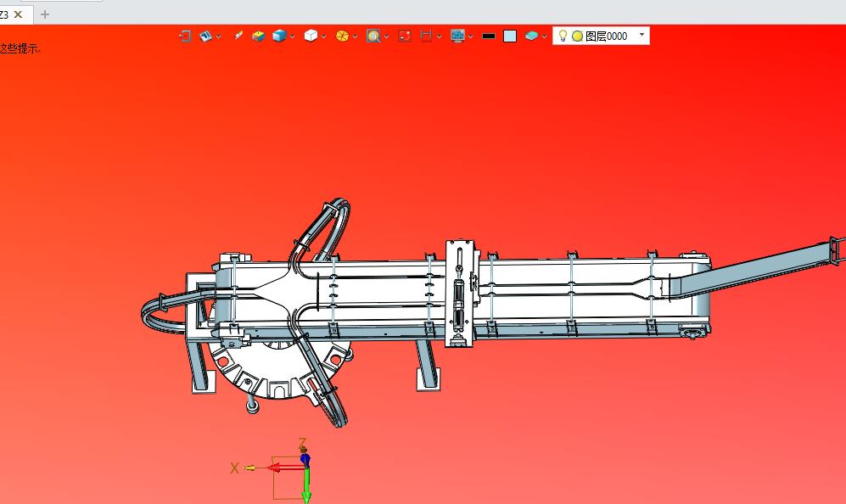Click the teal layer plane icon
The width and height of the screenshot is (846, 504).
coord(531,36)
